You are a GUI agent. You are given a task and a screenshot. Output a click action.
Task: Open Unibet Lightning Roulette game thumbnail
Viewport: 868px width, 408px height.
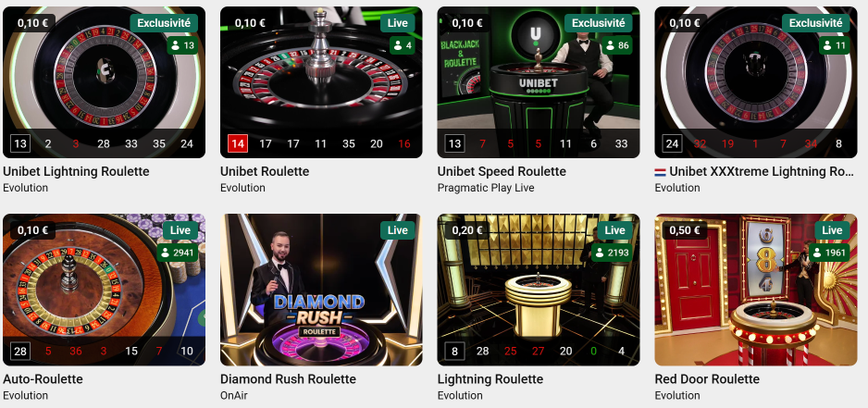point(104,82)
